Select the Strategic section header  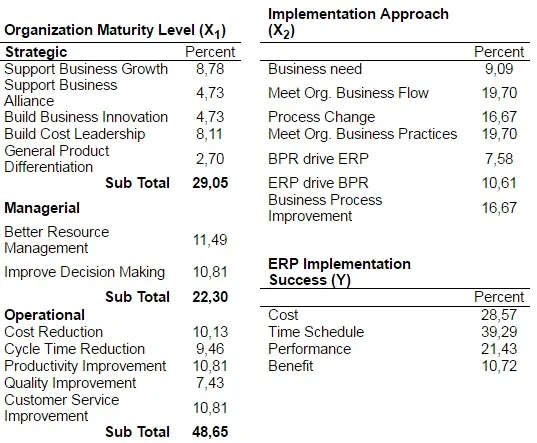[x=36, y=52]
